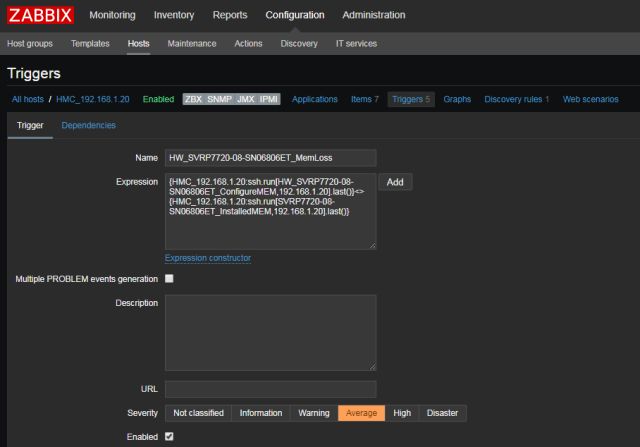Open the Triggers 5 link
640x447 pixels.
click(x=411, y=99)
